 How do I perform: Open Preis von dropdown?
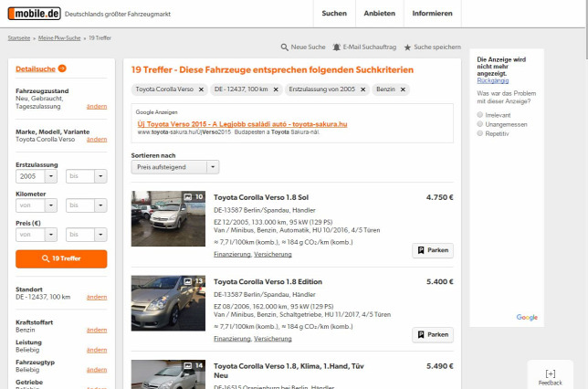[x=37, y=235]
